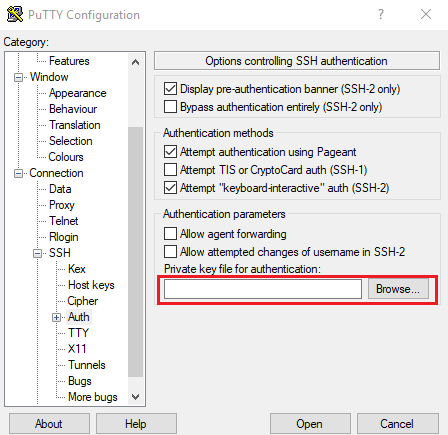Enable Bypass authentication entirely checkbox
Image resolution: width=448 pixels, height=435 pixels.
click(170, 107)
